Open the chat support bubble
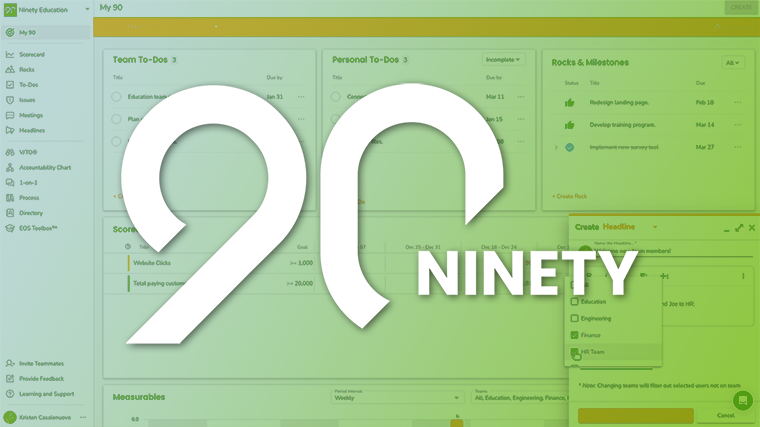760x427 pixels. (741, 400)
